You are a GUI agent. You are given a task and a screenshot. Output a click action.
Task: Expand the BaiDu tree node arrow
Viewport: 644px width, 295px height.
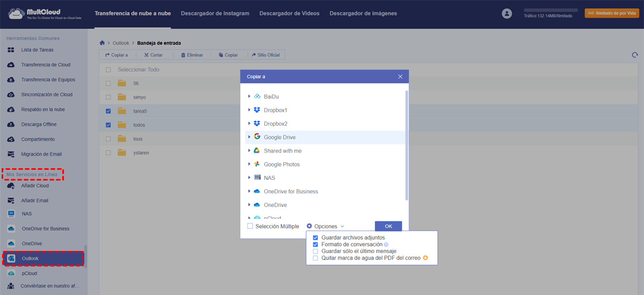(x=250, y=97)
